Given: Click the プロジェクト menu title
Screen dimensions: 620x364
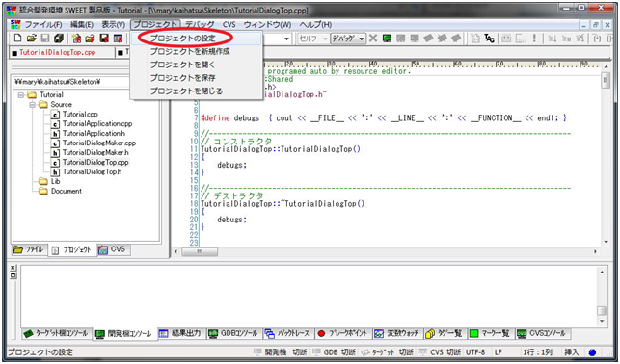Looking at the screenshot, I should pos(155,24).
